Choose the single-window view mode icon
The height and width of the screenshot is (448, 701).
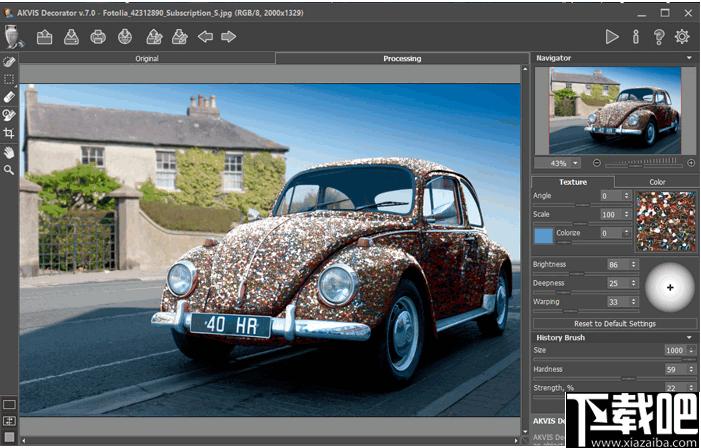point(9,405)
